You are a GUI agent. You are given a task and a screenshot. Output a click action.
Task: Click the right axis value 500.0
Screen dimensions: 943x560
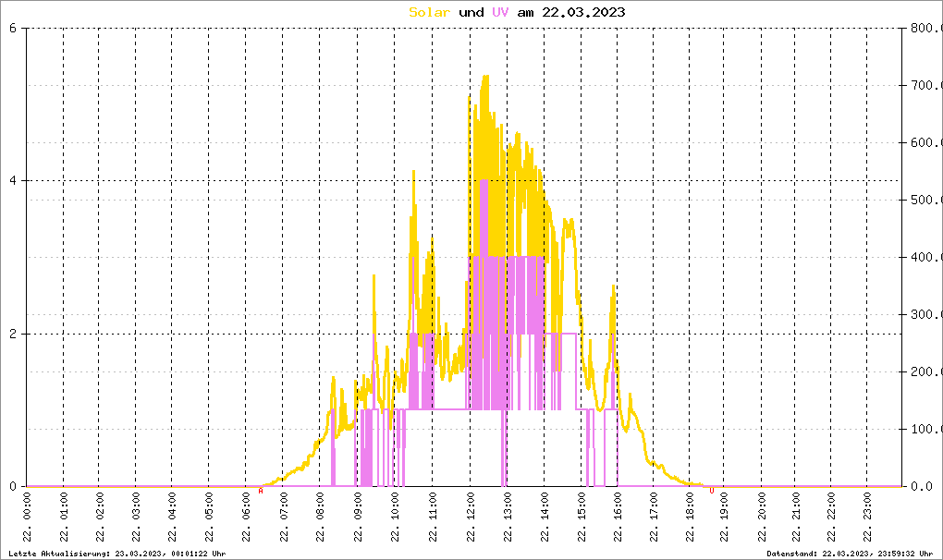[x=925, y=201]
